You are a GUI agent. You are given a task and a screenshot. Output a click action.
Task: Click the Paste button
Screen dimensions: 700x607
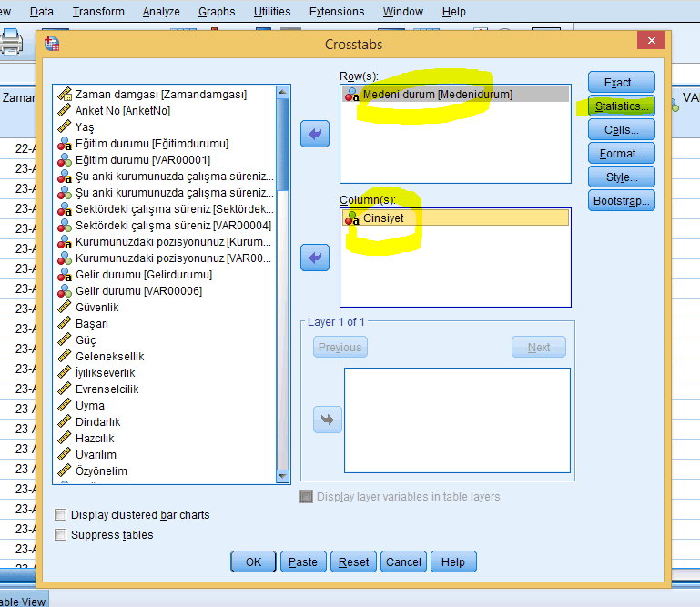[x=303, y=561]
